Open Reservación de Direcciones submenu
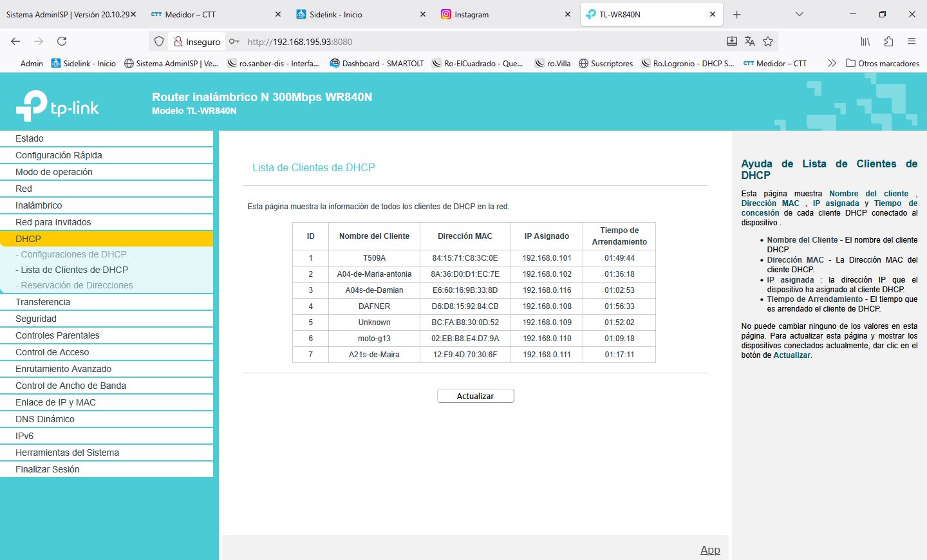The image size is (927, 560). [77, 285]
